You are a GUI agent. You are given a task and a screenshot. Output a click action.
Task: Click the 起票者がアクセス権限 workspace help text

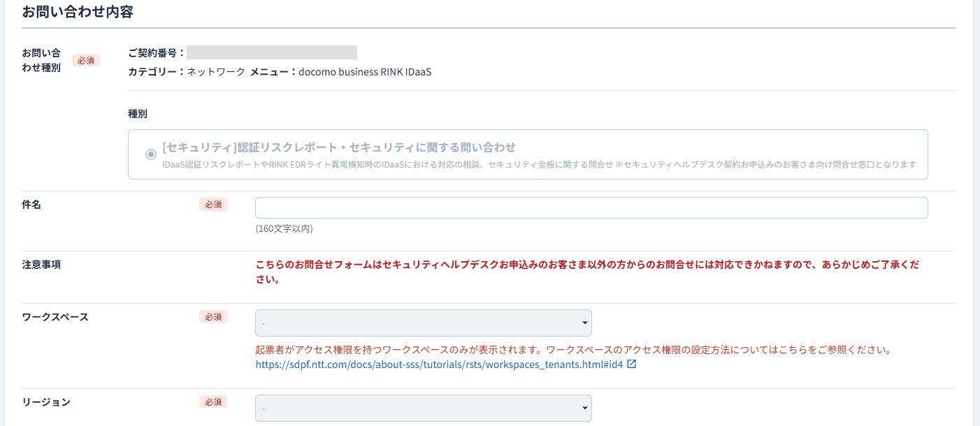[x=573, y=349]
